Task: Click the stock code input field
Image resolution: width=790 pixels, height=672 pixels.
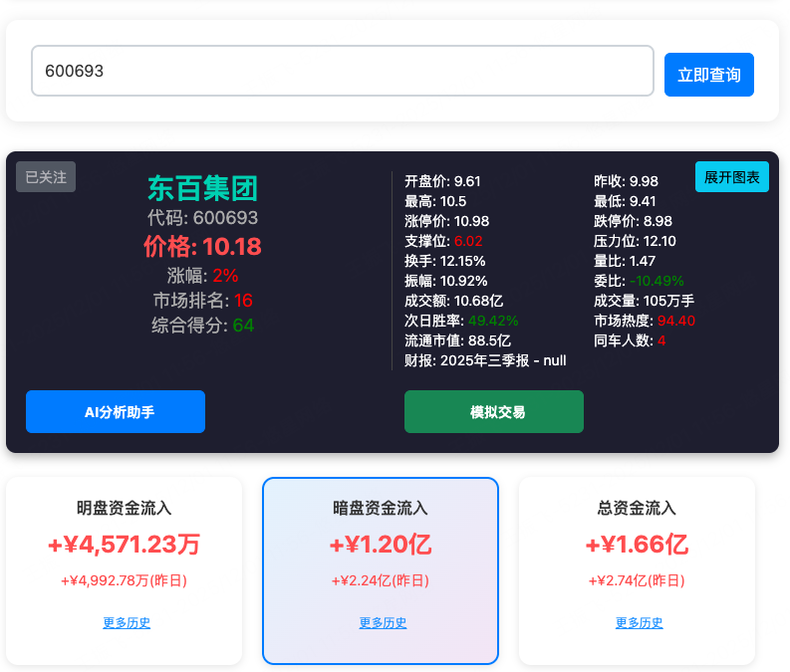Action: (343, 71)
